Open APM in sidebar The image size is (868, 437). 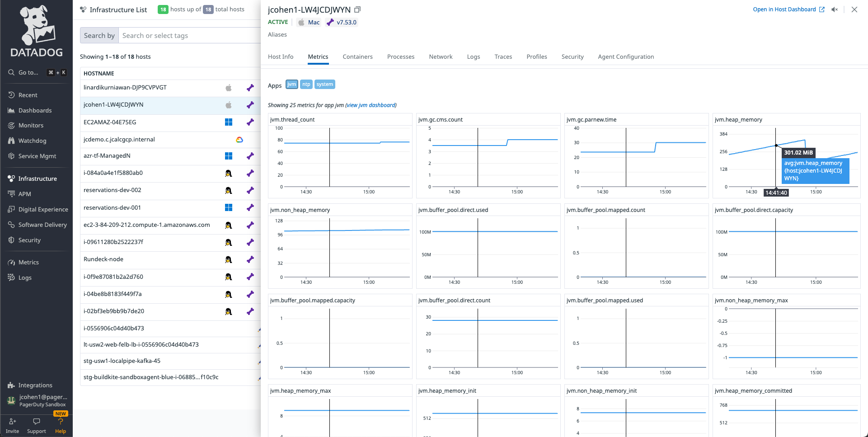(24, 194)
